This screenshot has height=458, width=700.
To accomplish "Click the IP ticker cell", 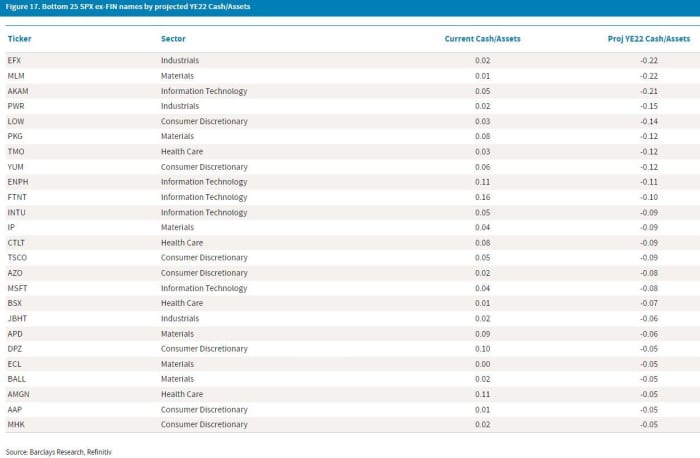I will (11, 228).
